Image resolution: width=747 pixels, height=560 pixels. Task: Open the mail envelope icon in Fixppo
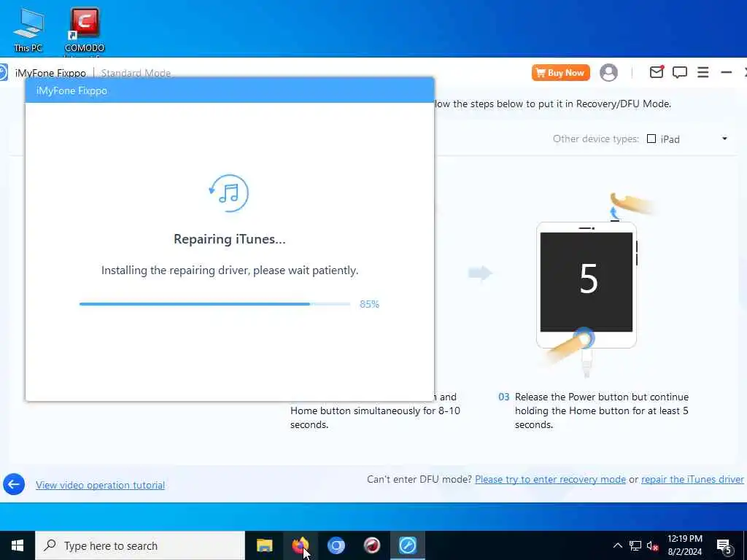pos(657,72)
